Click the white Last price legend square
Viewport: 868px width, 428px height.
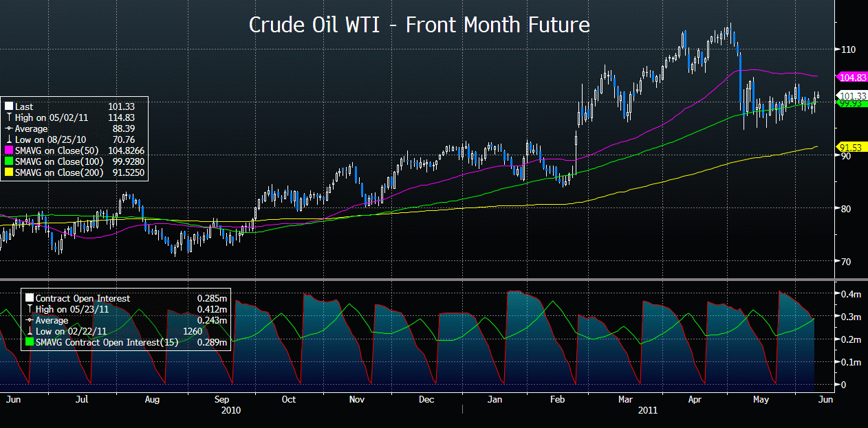tap(8, 106)
